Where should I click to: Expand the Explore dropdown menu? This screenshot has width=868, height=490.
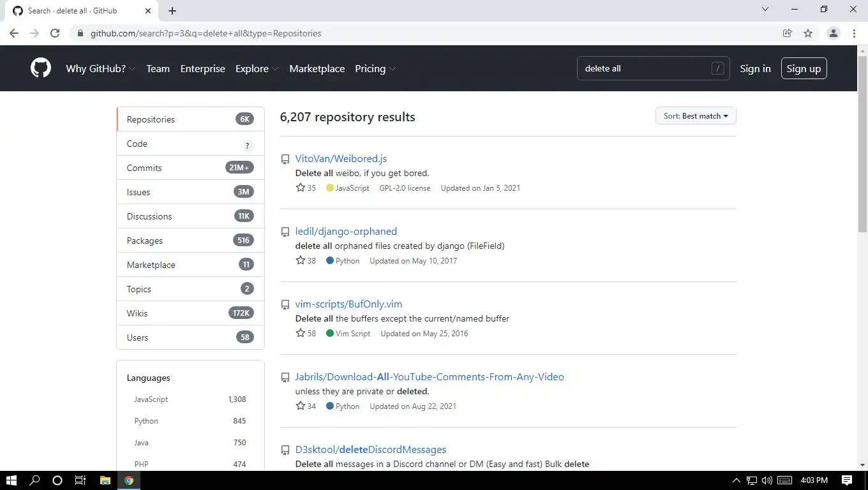tap(257, 68)
